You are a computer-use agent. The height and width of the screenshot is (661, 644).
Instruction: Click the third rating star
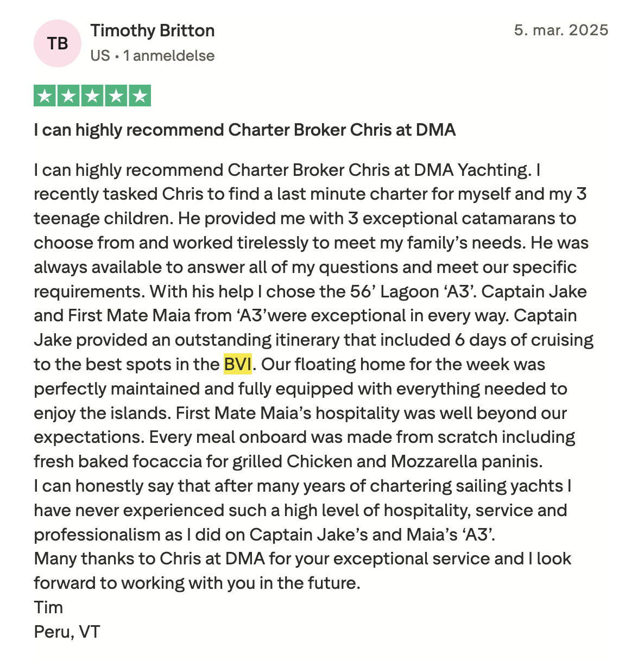tap(92, 96)
